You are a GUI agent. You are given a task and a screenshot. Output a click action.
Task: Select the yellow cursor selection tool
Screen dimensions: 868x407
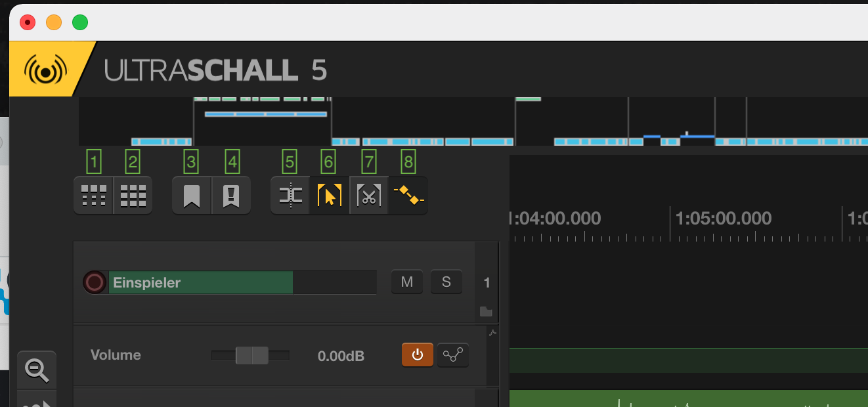(x=330, y=196)
